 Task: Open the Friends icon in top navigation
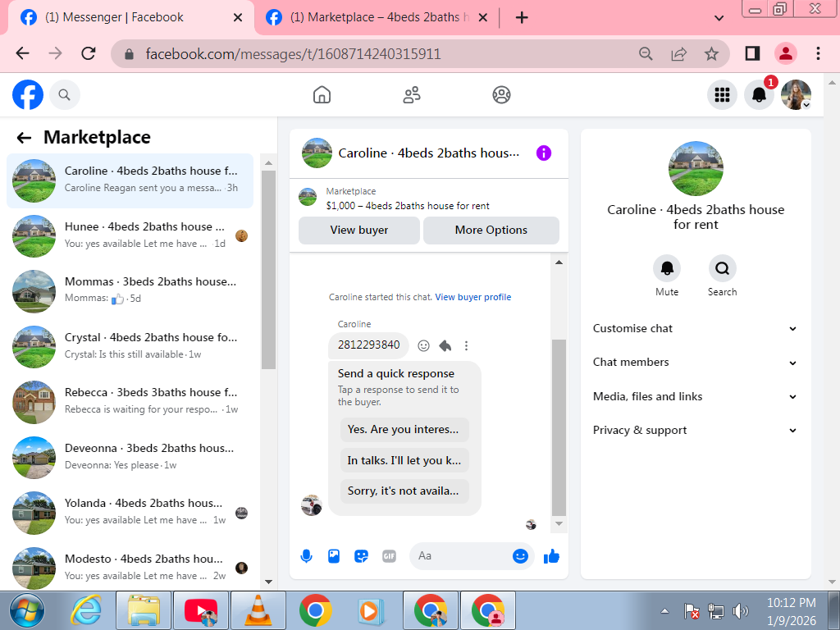pyautogui.click(x=412, y=95)
